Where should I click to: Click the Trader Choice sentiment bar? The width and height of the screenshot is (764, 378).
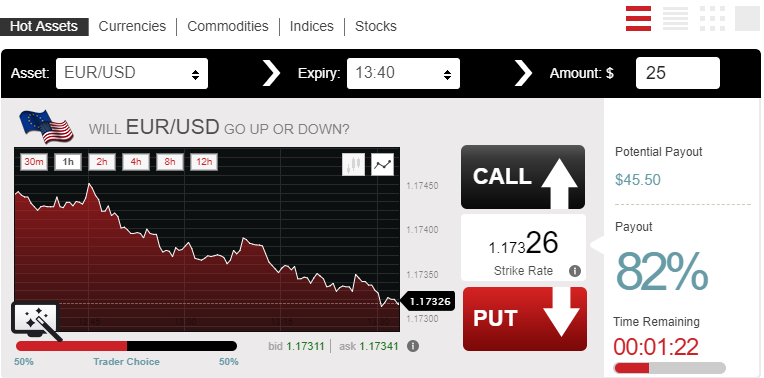click(x=127, y=346)
